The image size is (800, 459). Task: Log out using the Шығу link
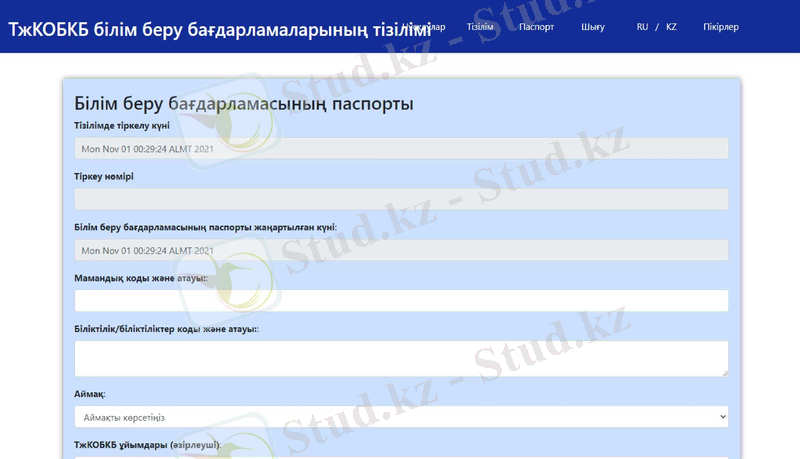592,27
